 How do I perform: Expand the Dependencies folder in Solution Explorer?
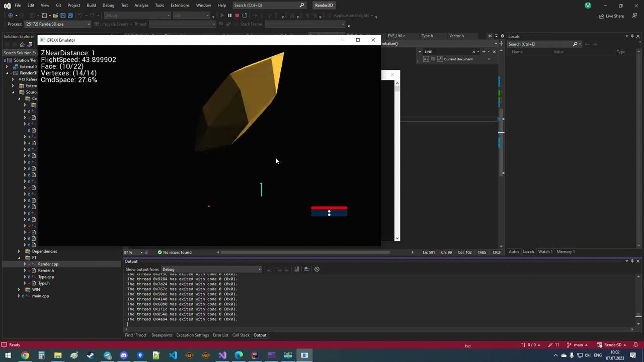(19, 251)
